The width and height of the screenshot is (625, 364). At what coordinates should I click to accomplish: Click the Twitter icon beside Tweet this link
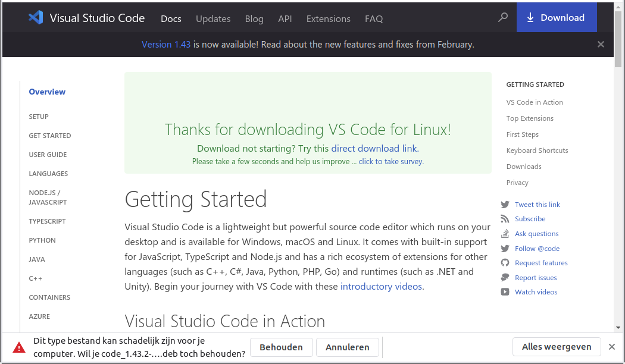[505, 205]
